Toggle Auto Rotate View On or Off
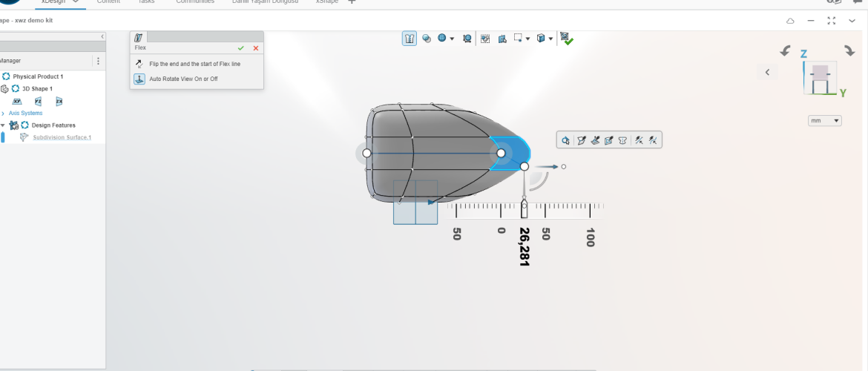Image resolution: width=868 pixels, height=371 pixels. [139, 79]
